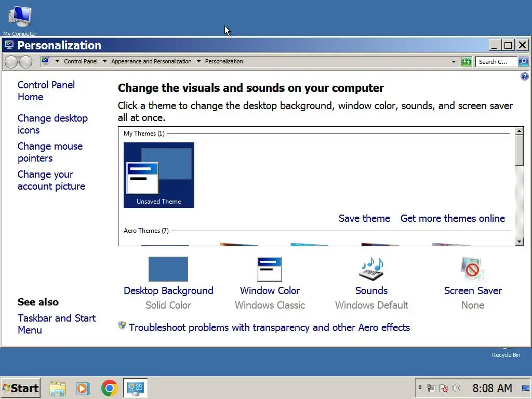Click the Sounds label link
The width and height of the screenshot is (532, 399).
[371, 290]
